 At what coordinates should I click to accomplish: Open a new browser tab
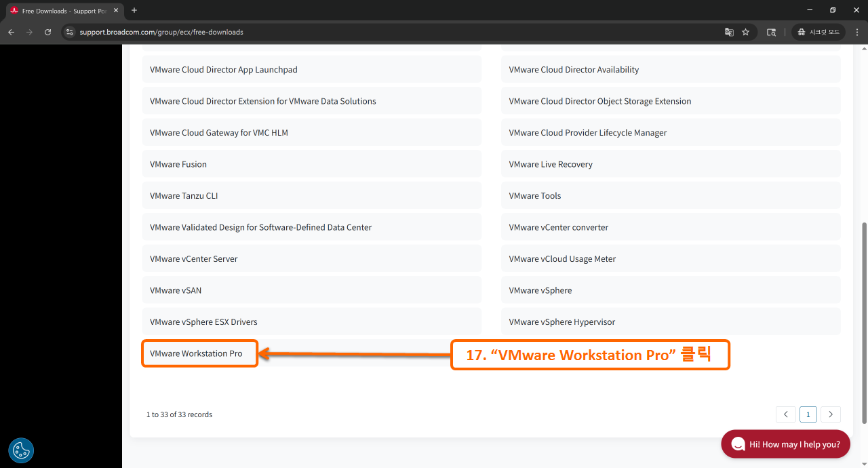[x=134, y=10]
